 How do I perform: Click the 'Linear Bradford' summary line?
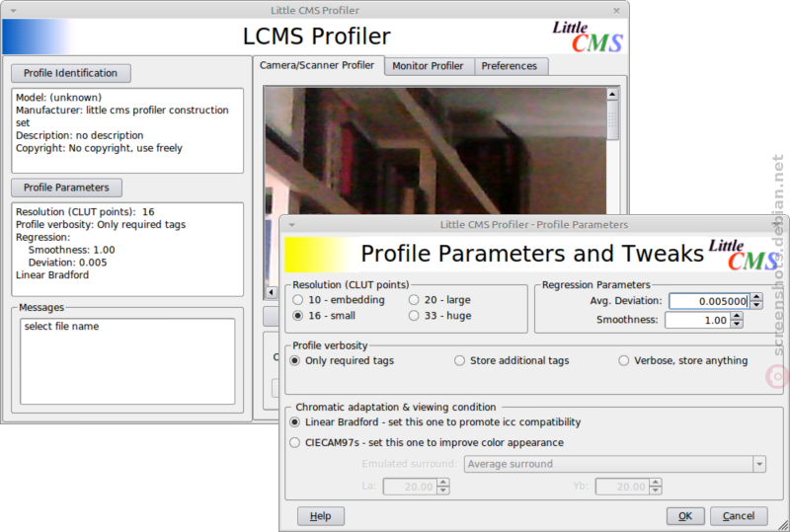coord(52,275)
